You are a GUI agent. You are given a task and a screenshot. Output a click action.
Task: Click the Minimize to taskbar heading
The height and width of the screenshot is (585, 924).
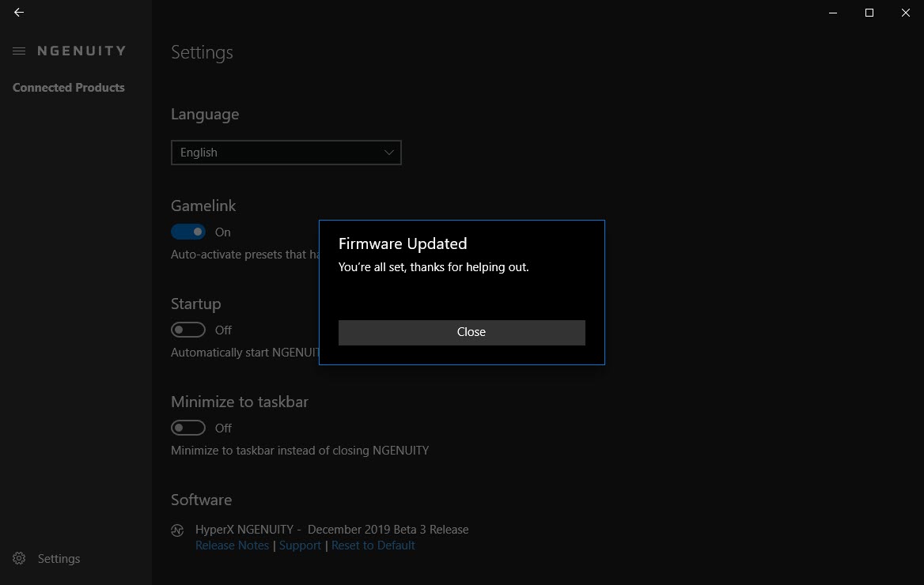pos(239,402)
